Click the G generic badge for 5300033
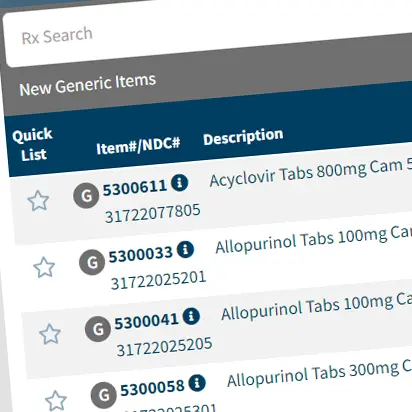This screenshot has width=412, height=412. click(92, 262)
